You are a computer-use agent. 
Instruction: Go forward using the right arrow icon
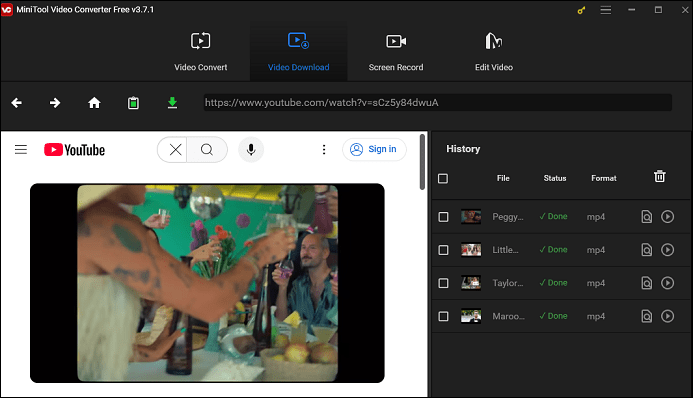pos(55,103)
